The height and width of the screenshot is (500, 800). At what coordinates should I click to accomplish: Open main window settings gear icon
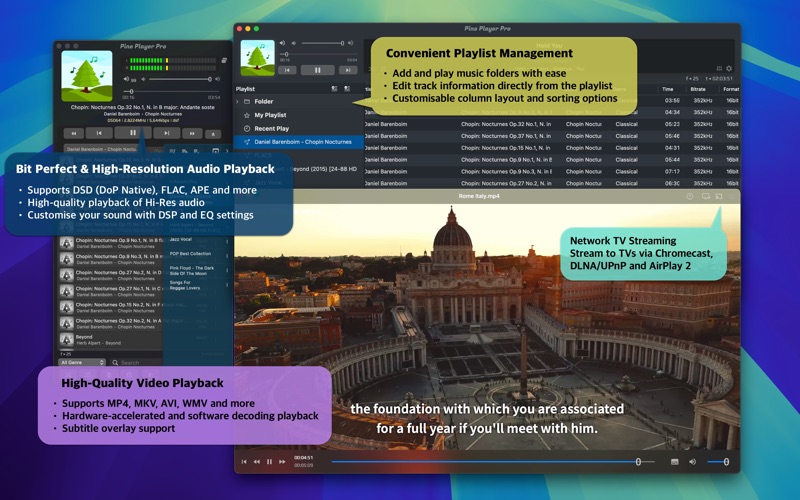click(x=729, y=68)
